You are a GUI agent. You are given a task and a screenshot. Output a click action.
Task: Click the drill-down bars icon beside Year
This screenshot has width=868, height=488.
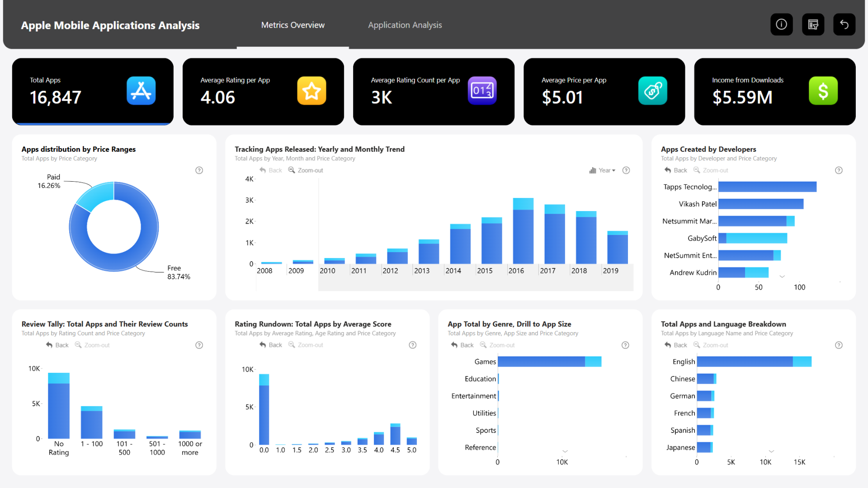tap(593, 170)
